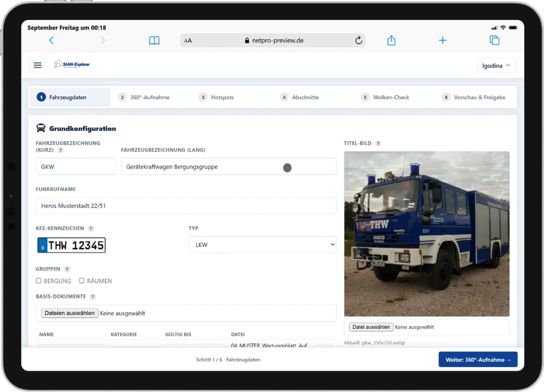Reload the netpro-preview.de page

pyautogui.click(x=358, y=40)
